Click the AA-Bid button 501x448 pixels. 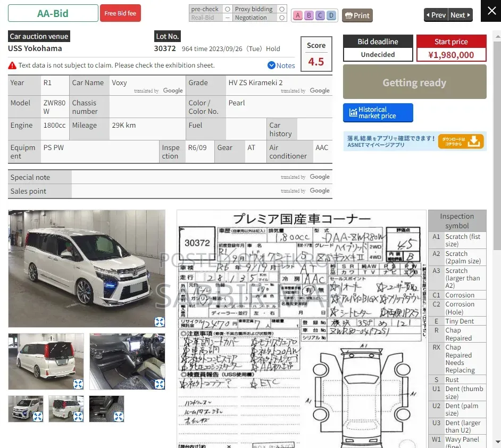(53, 13)
